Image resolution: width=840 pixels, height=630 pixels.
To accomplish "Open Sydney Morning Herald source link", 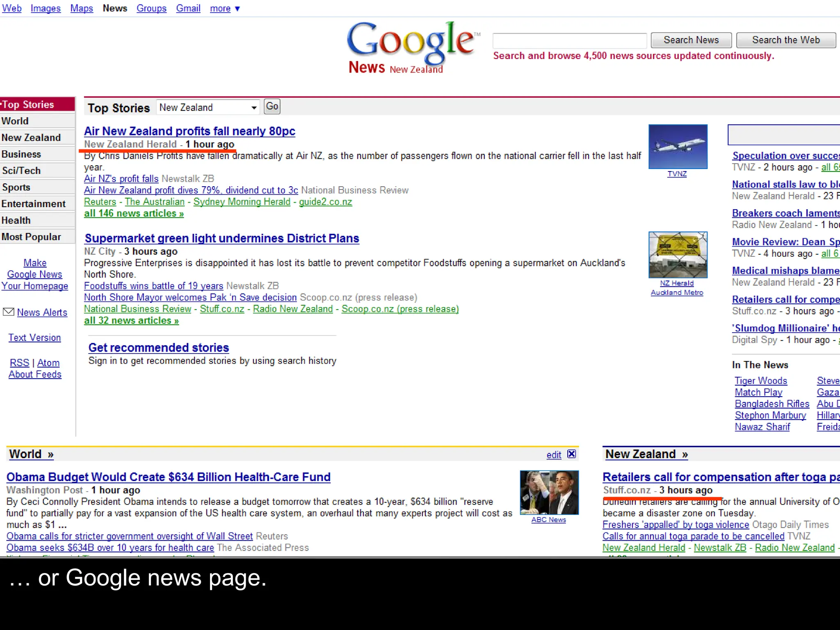I will click(x=242, y=202).
